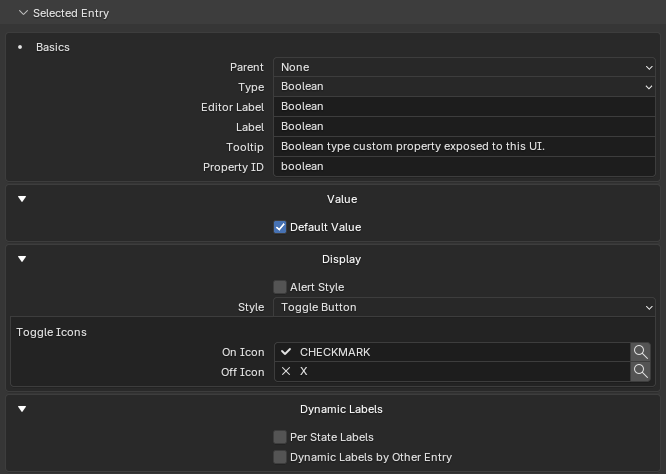Click the Toggle Icons heading text
Image resolution: width=666 pixels, height=474 pixels.
[51, 332]
